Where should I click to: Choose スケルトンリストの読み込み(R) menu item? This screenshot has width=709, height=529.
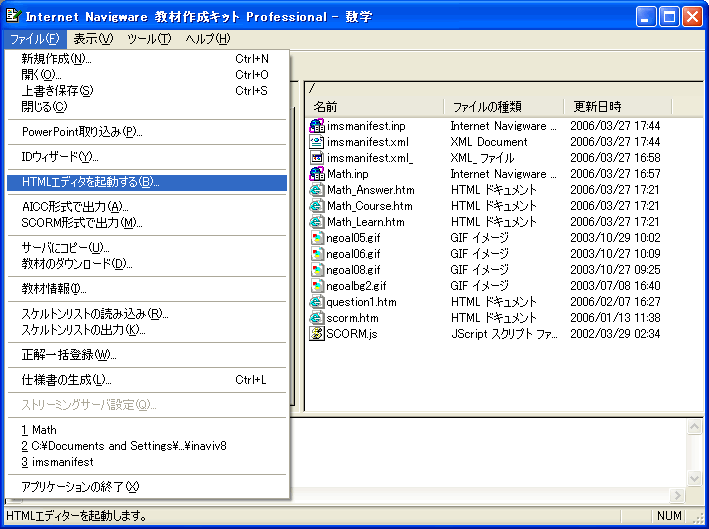pos(147,314)
